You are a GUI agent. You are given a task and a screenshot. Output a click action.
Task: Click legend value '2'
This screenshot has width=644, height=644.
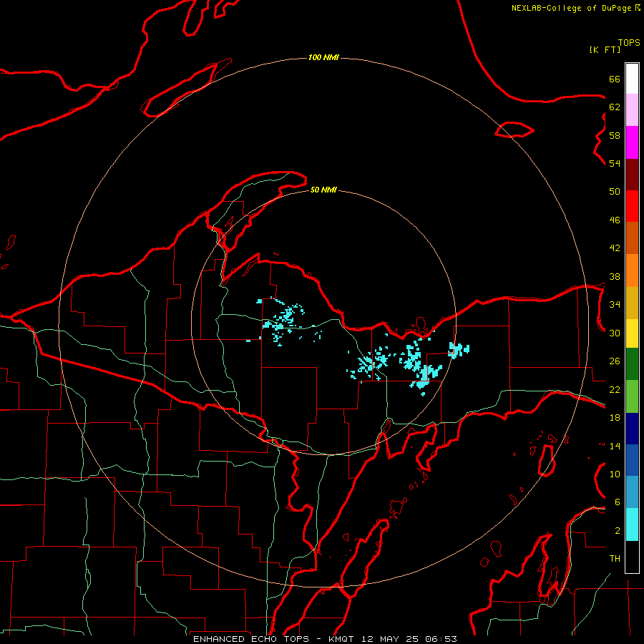[x=618, y=531]
